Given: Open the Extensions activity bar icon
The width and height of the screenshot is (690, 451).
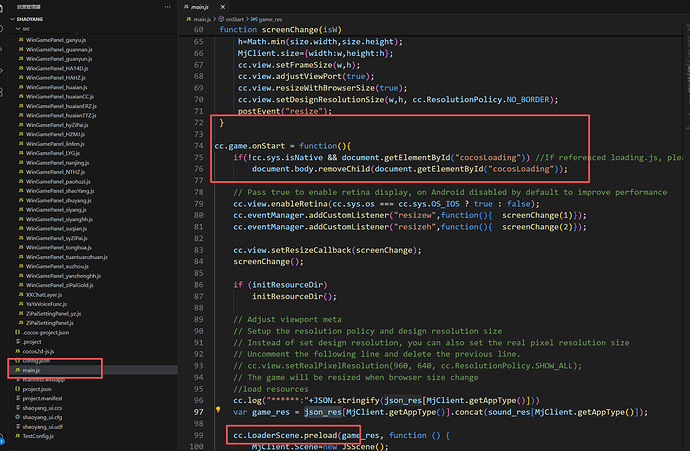Looking at the screenshot, I should click(x=1, y=92).
